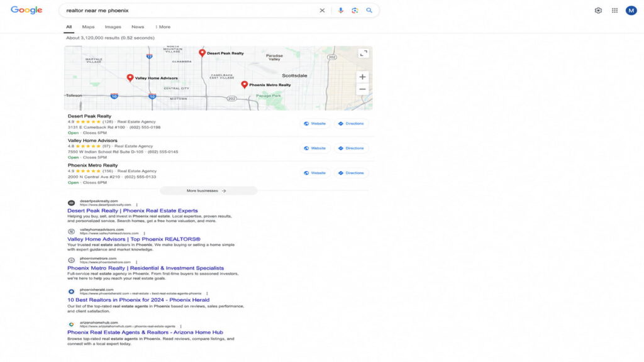Open options menu for valleyhomeadvisors.com result
Viewport: 644px width, 362px height.
pos(144,233)
